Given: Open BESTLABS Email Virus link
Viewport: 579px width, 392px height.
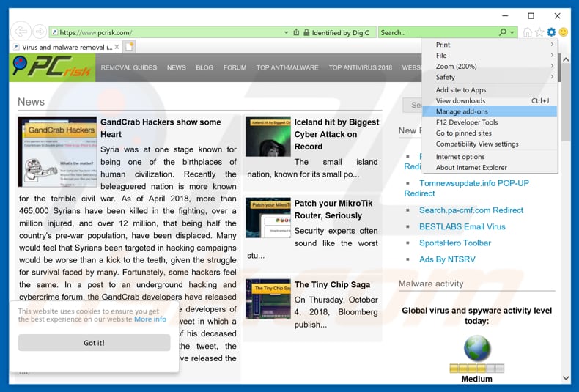Looking at the screenshot, I should point(462,226).
